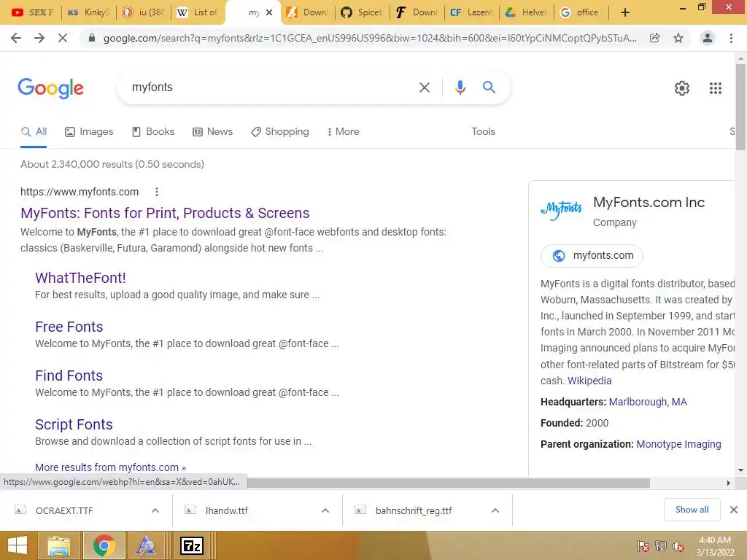Select the News search tab
Image resolution: width=747 pixels, height=560 pixels.
coord(212,132)
